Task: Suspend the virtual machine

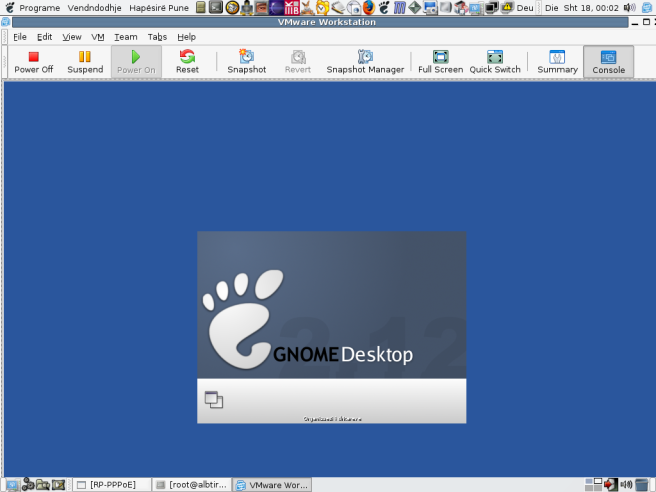Action: pos(85,62)
